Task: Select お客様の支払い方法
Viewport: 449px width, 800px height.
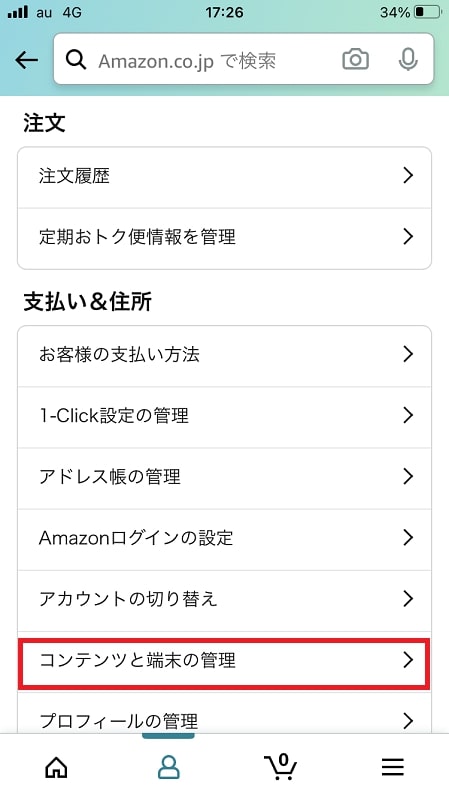Action: pyautogui.click(x=224, y=356)
